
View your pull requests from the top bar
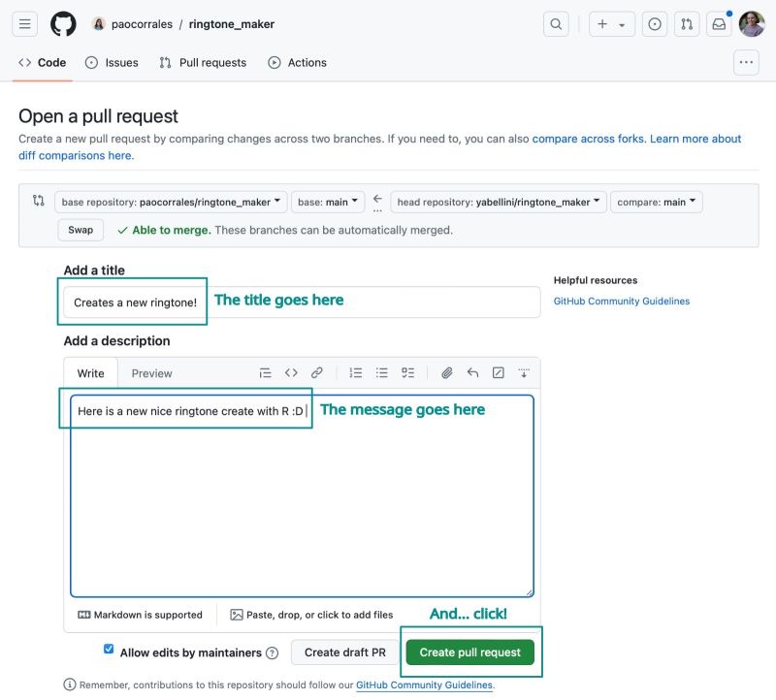[687, 23]
